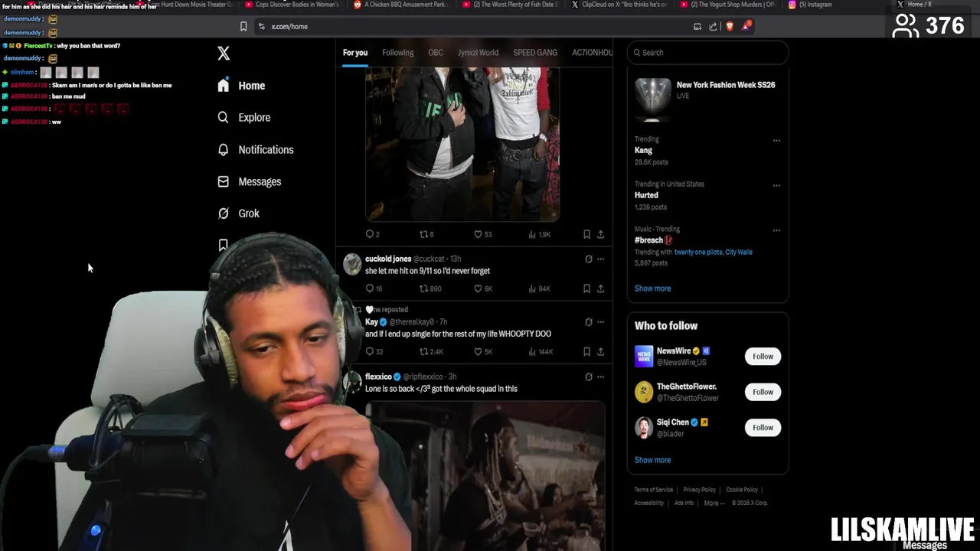980x551 pixels.
Task: Share Kay's WHOOPTY DOO post
Action: pyautogui.click(x=600, y=351)
